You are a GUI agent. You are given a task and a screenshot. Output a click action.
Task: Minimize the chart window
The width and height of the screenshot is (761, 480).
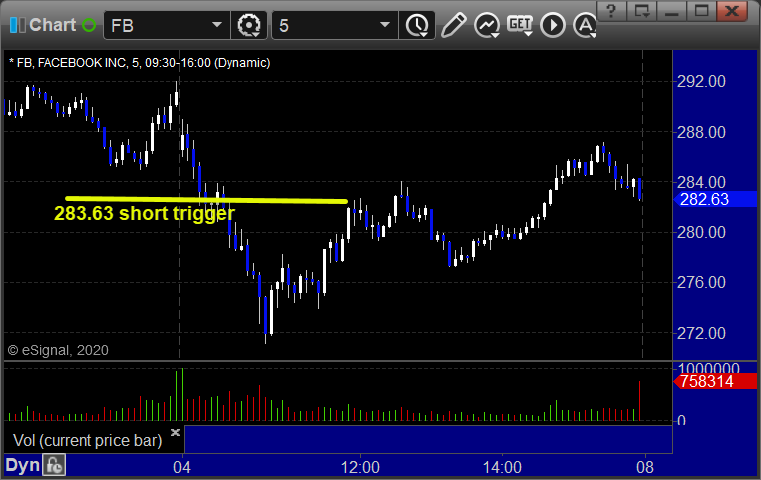click(672, 11)
